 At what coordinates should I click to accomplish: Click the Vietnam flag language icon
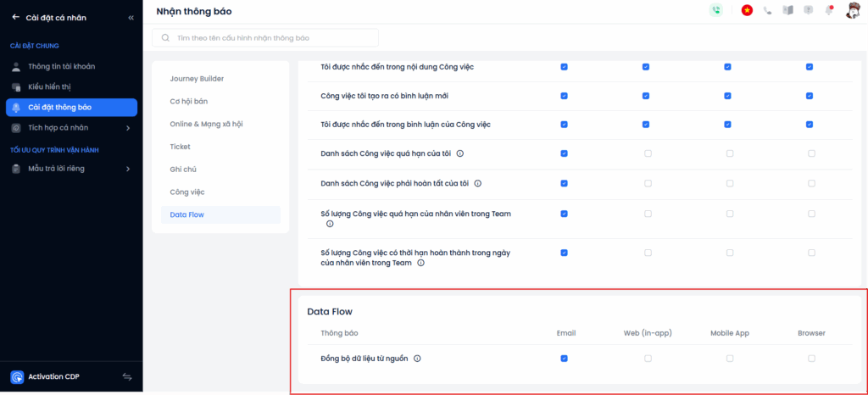point(747,10)
